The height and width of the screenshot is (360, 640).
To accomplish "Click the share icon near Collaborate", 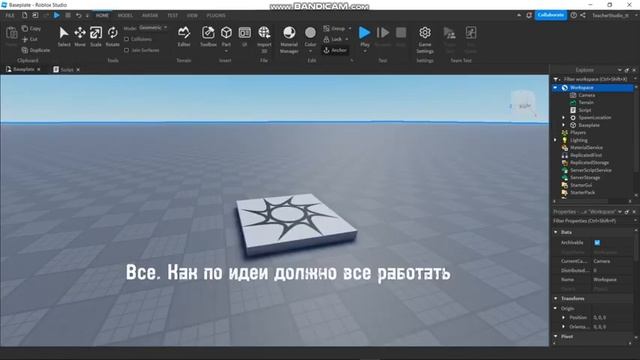I will coord(583,15).
